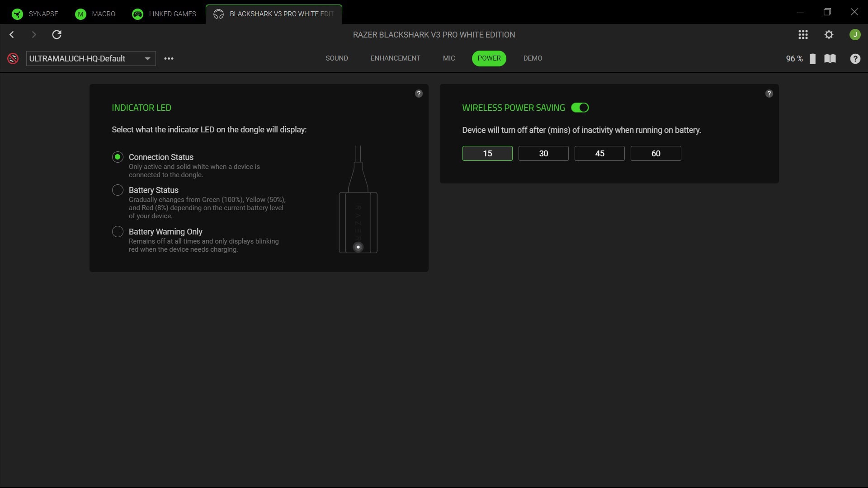This screenshot has height=488, width=868.
Task: Click the INDICATOR LED heading
Action: [x=142, y=108]
